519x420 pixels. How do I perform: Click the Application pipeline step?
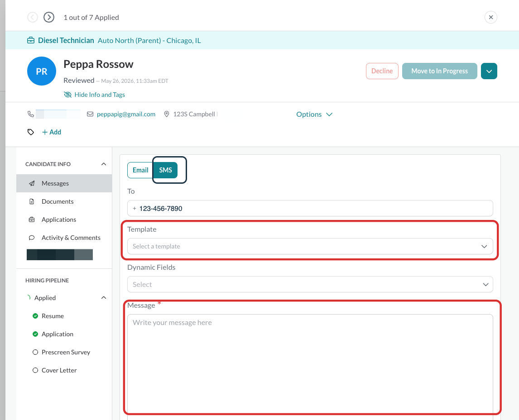pos(57,334)
